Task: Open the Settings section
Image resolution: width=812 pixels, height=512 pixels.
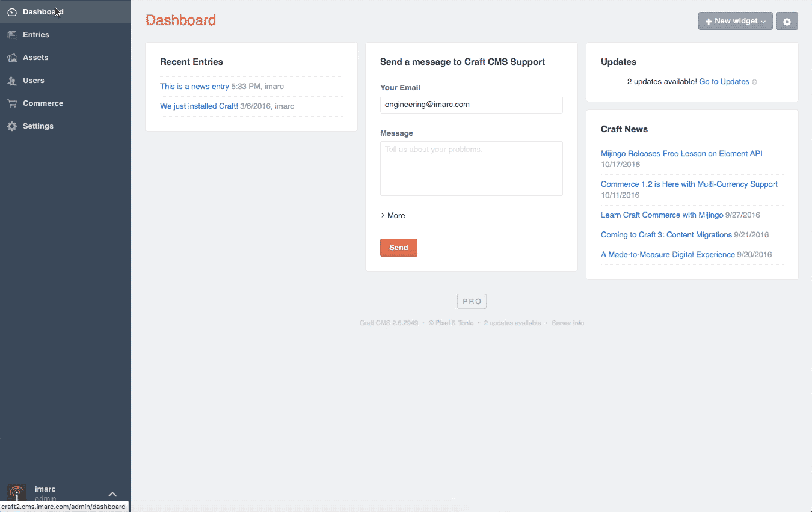Action: coord(66,126)
